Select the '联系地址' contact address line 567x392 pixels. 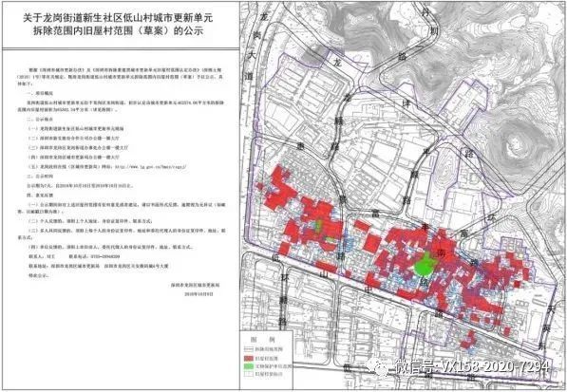coord(98,267)
